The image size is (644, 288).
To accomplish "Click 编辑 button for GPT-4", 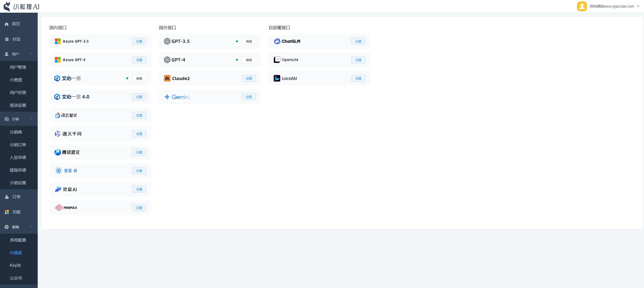I will pyautogui.click(x=249, y=60).
